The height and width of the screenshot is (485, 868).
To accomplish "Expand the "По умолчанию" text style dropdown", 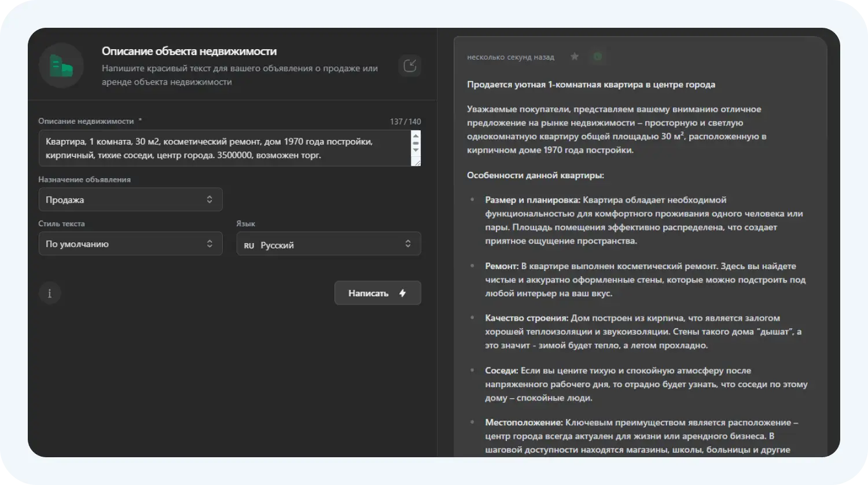I will coord(130,244).
